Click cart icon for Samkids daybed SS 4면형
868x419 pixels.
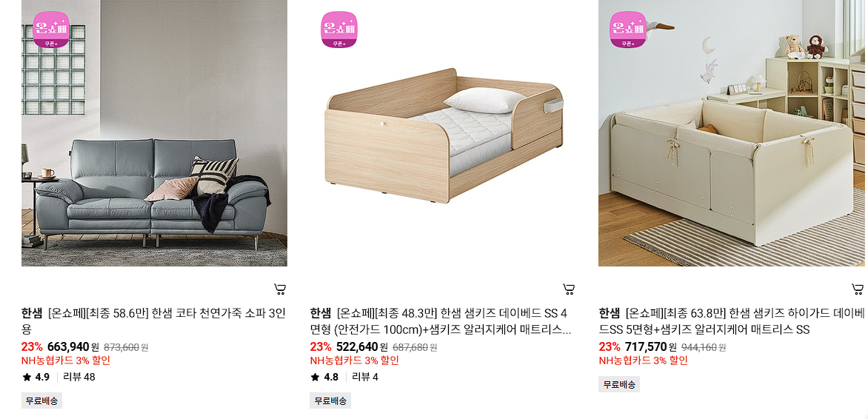569,289
